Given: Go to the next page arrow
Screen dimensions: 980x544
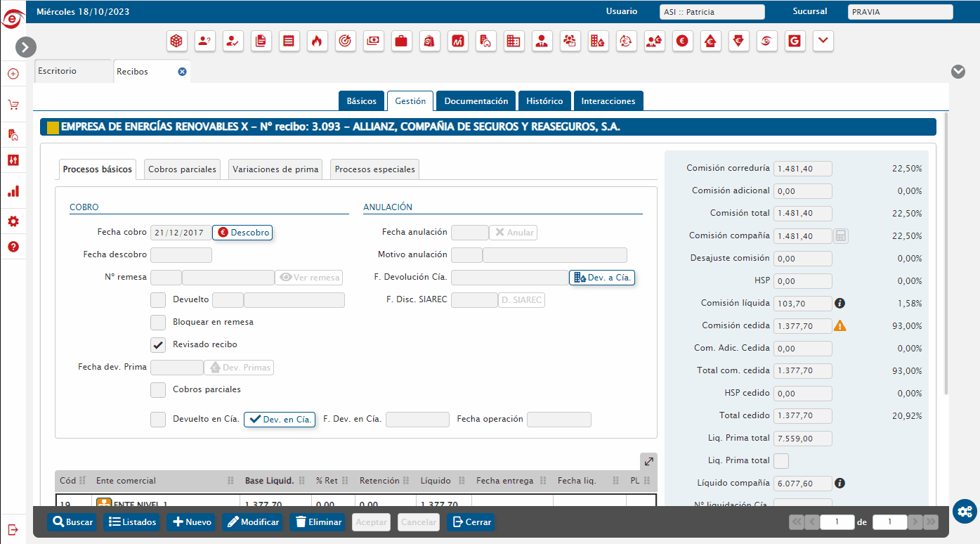Looking at the screenshot, I should (915, 522).
